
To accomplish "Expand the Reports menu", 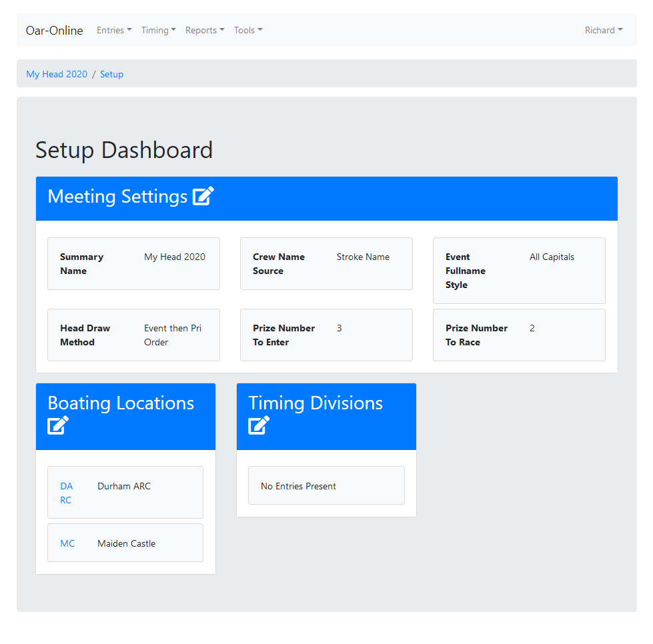I will click(x=205, y=30).
